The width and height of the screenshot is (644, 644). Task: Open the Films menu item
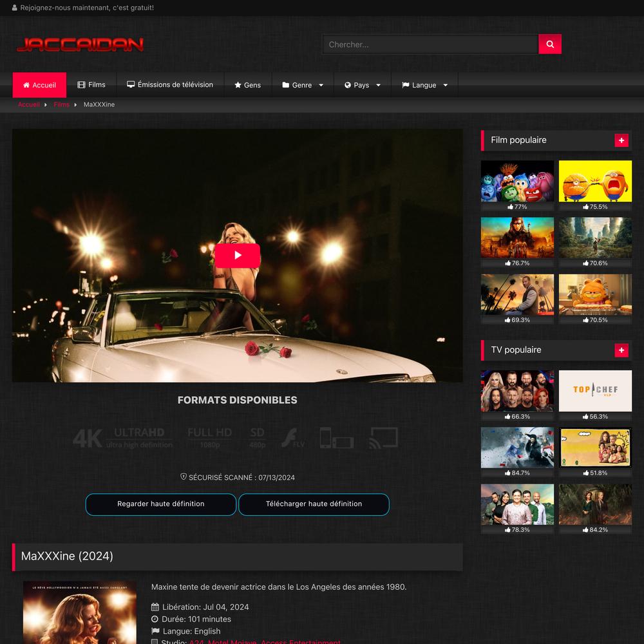pyautogui.click(x=91, y=84)
